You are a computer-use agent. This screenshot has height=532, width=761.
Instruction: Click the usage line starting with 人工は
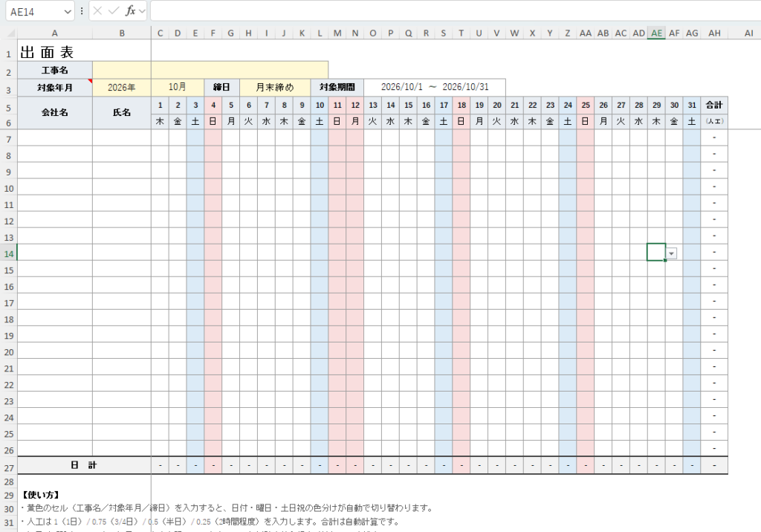pos(210,522)
